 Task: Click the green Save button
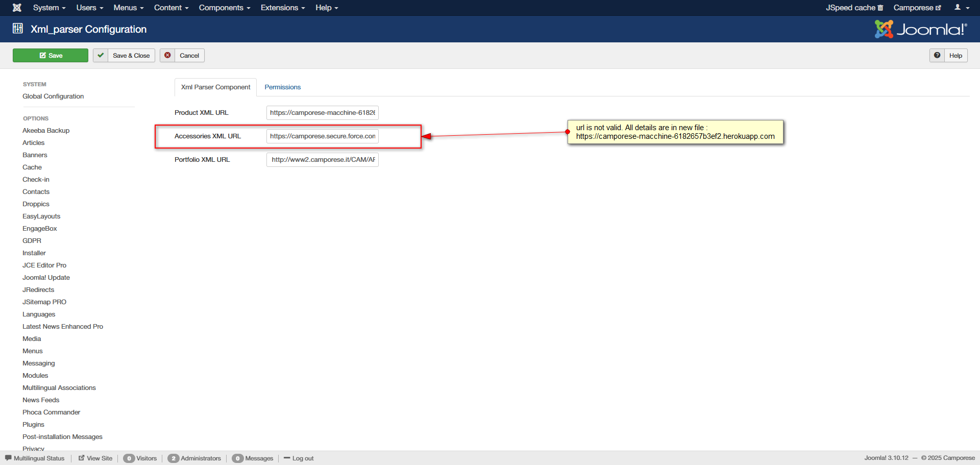51,56
